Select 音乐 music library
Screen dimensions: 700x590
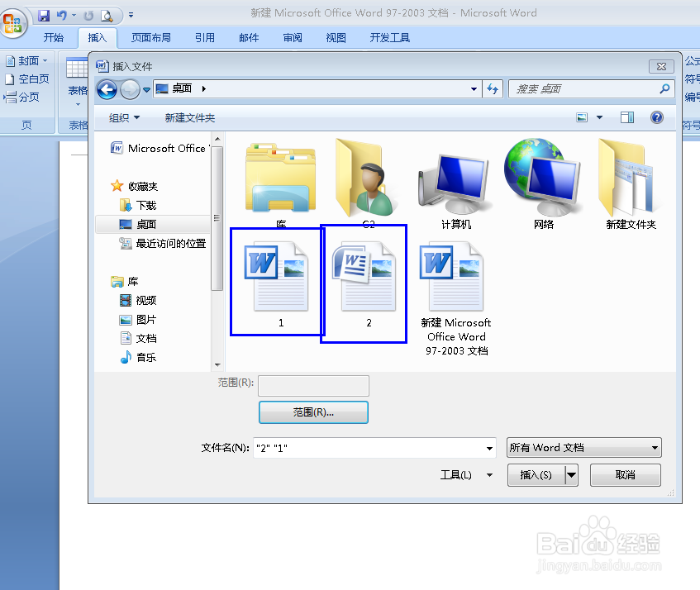click(x=138, y=357)
